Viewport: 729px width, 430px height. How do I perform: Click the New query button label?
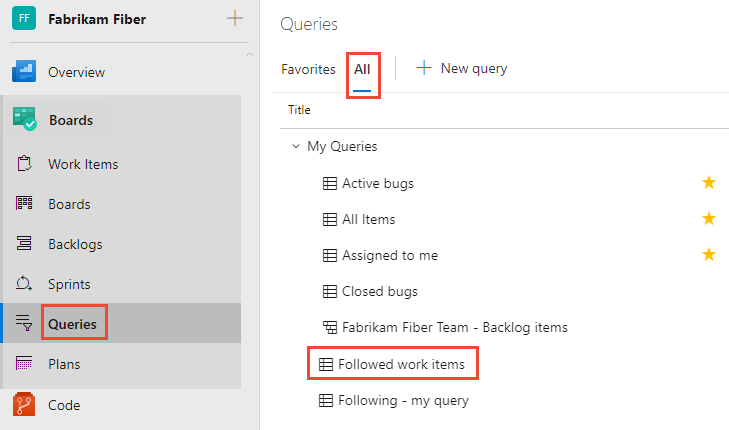pyautogui.click(x=474, y=69)
